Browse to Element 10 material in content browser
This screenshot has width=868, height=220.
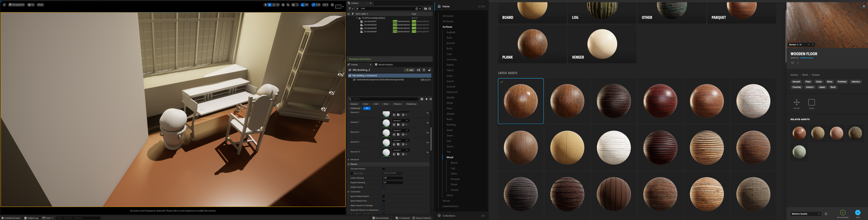coord(399,154)
